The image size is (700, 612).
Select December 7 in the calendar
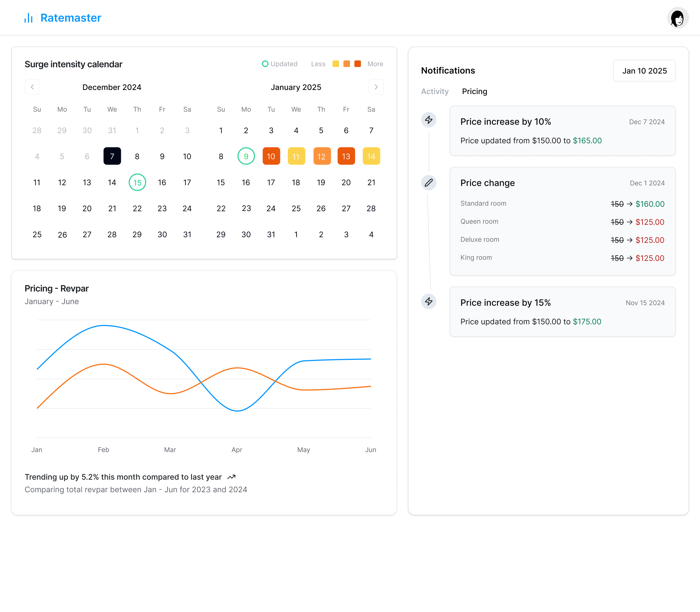112,156
